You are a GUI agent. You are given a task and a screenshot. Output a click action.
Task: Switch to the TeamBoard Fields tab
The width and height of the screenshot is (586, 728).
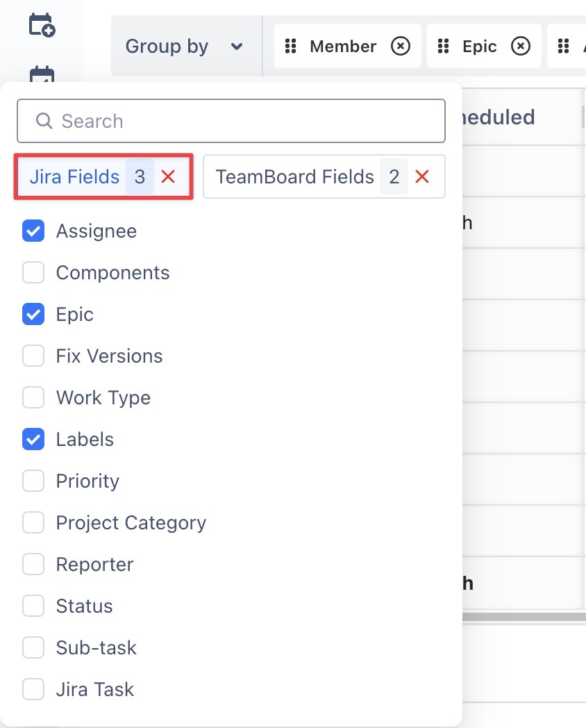pyautogui.click(x=294, y=177)
